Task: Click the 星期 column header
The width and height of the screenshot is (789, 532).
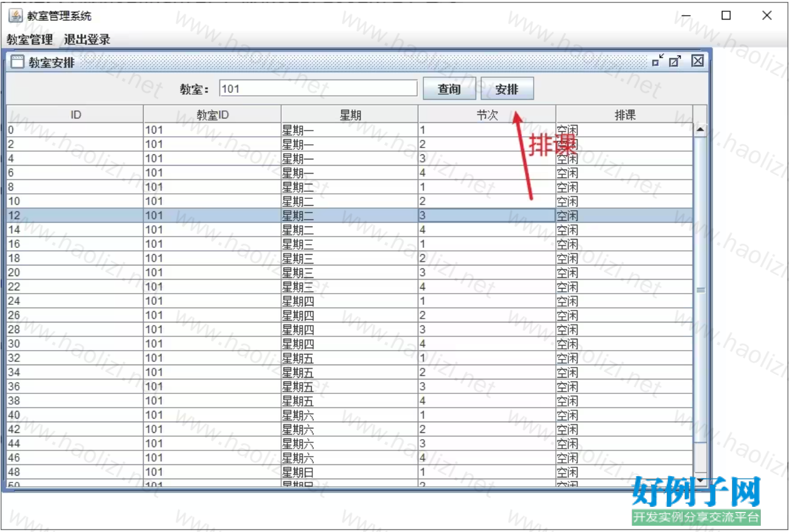Action: (x=350, y=115)
